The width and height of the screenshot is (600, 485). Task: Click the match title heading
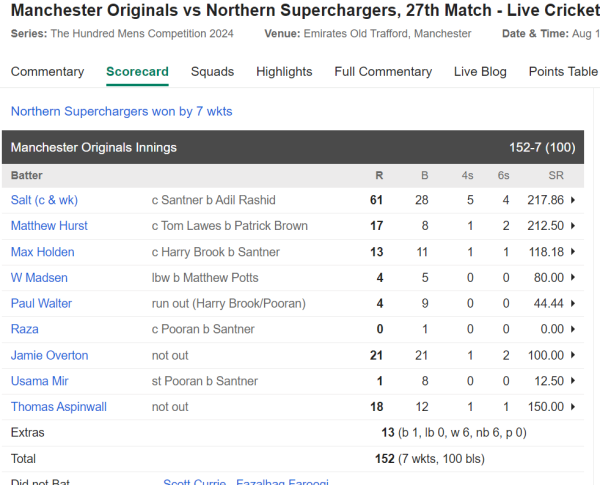(305, 10)
